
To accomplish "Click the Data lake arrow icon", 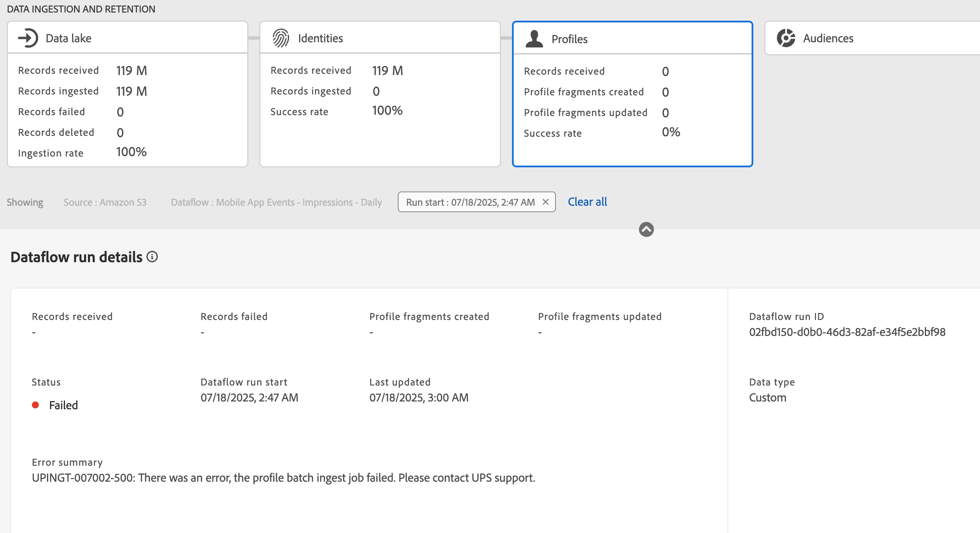I will 28,38.
